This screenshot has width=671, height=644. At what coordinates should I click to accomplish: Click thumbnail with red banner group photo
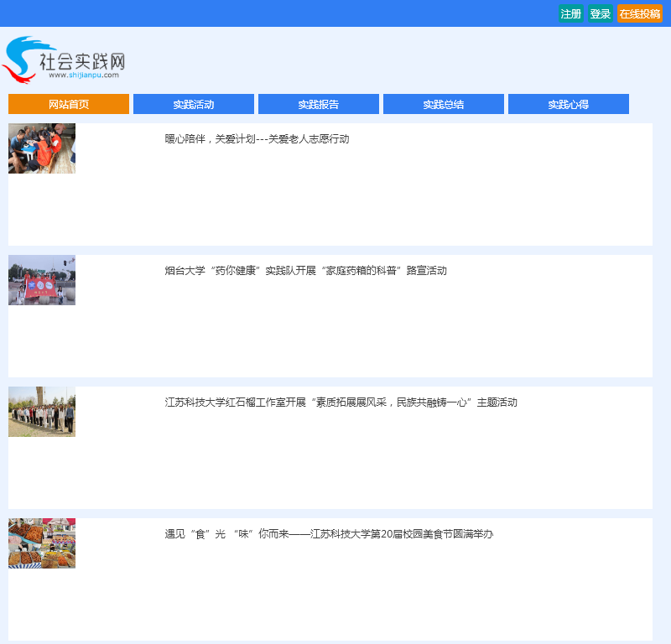[x=42, y=280]
